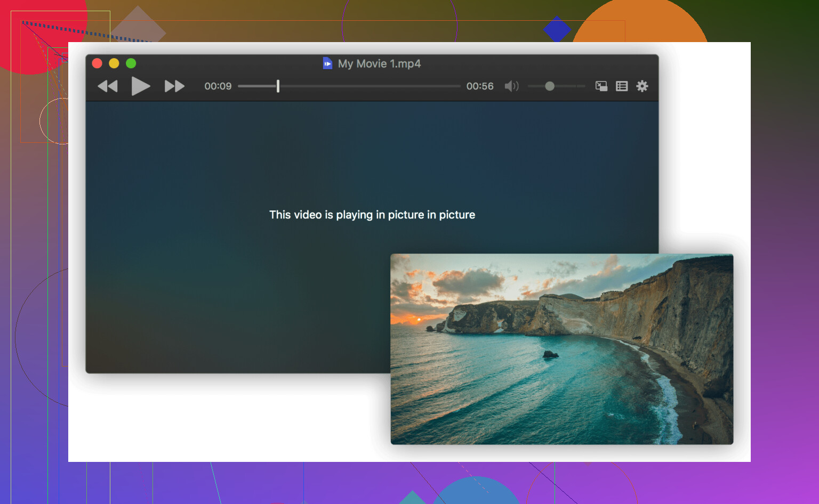Jump ahead by clicking the unplayed seek track

(373, 86)
